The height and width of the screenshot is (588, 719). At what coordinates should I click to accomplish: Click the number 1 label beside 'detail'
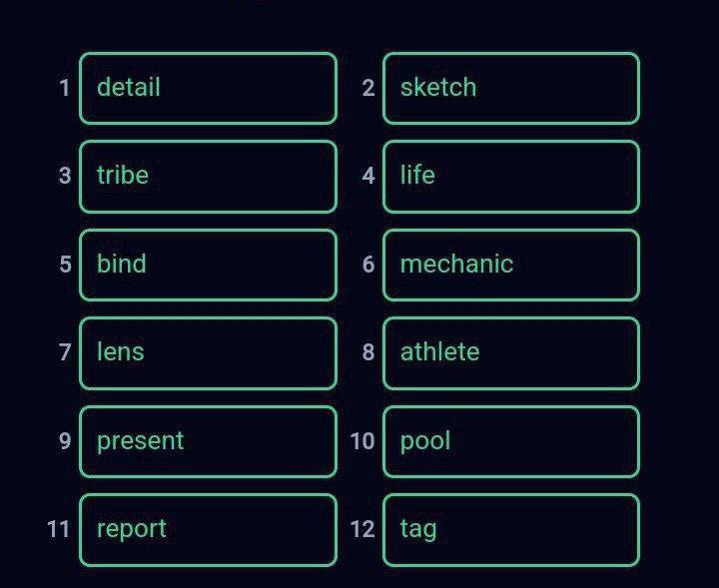[65, 88]
